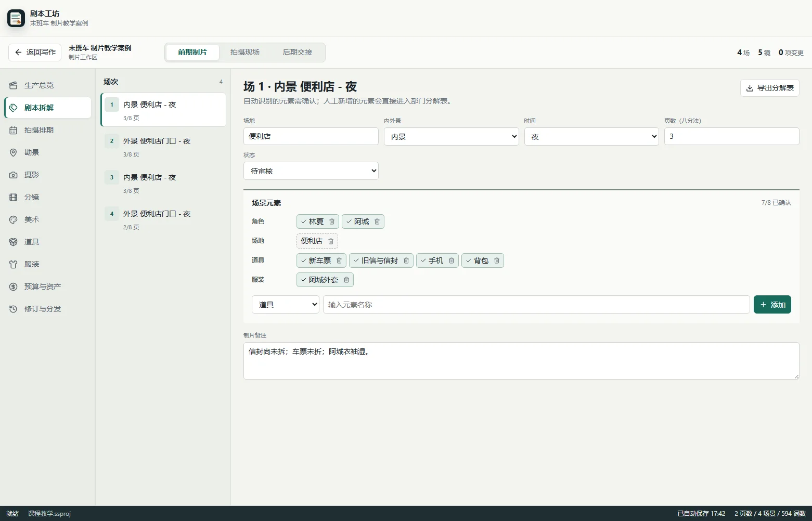
Task: Delete the 林夏 character element
Action: click(332, 222)
